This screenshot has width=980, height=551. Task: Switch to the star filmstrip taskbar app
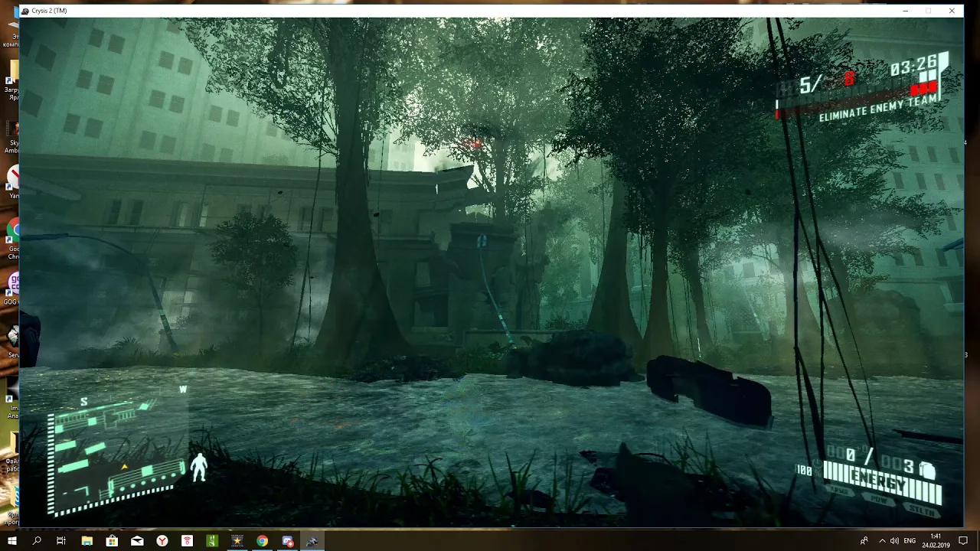237,541
